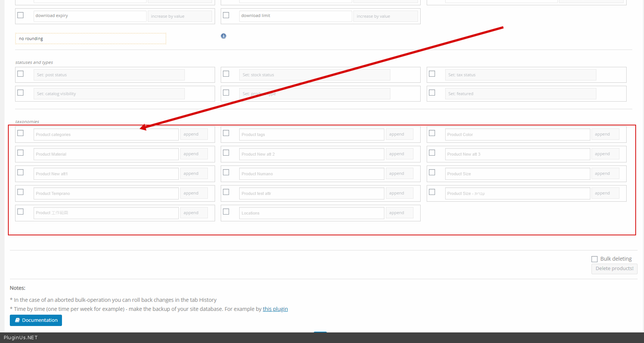Viewport: 644px width, 343px height.
Task: Open the download expiry increase by value dropdown
Action: (x=180, y=16)
